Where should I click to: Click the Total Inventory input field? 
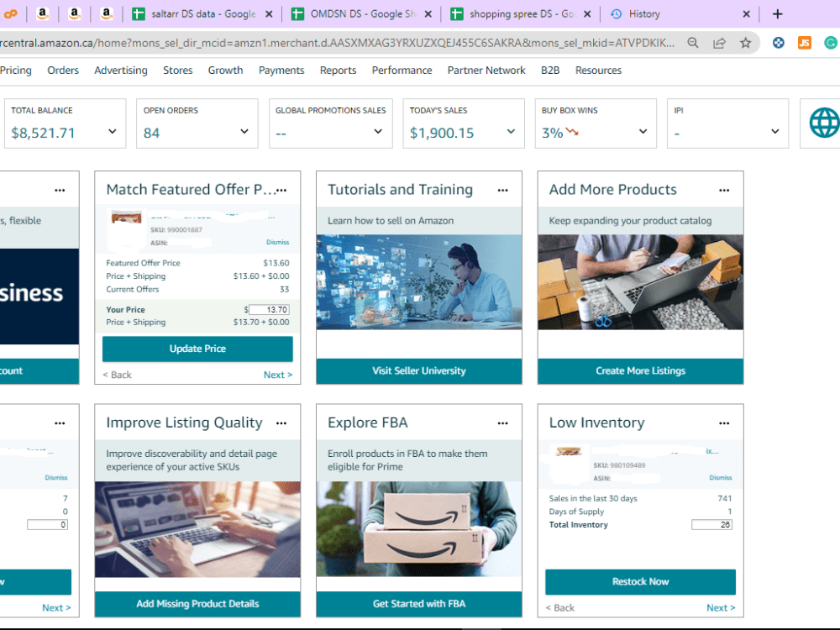point(711,524)
